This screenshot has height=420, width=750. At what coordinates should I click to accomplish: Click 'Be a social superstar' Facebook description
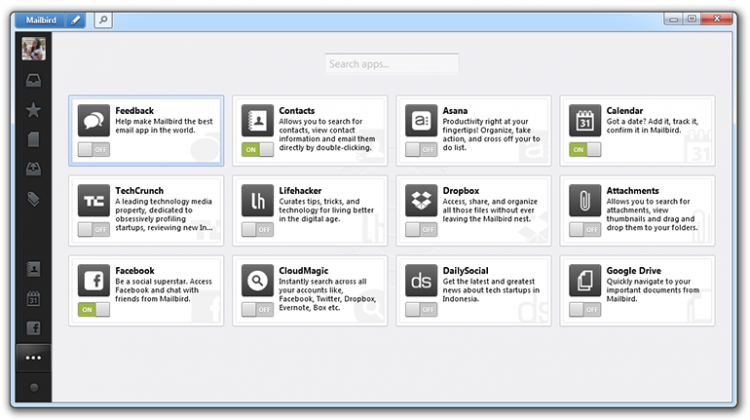click(x=163, y=290)
